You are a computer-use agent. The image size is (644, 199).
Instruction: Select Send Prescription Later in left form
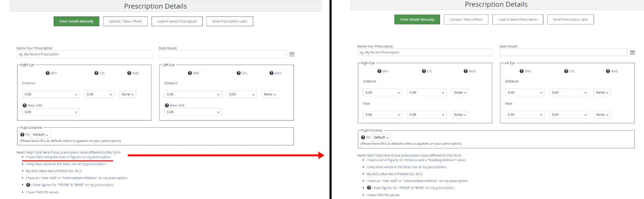click(230, 21)
